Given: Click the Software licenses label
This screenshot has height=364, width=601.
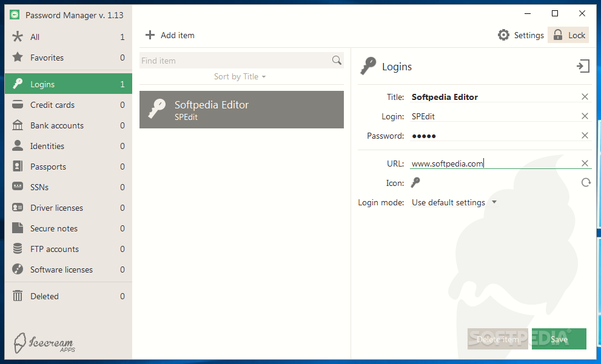Looking at the screenshot, I should click(61, 270).
